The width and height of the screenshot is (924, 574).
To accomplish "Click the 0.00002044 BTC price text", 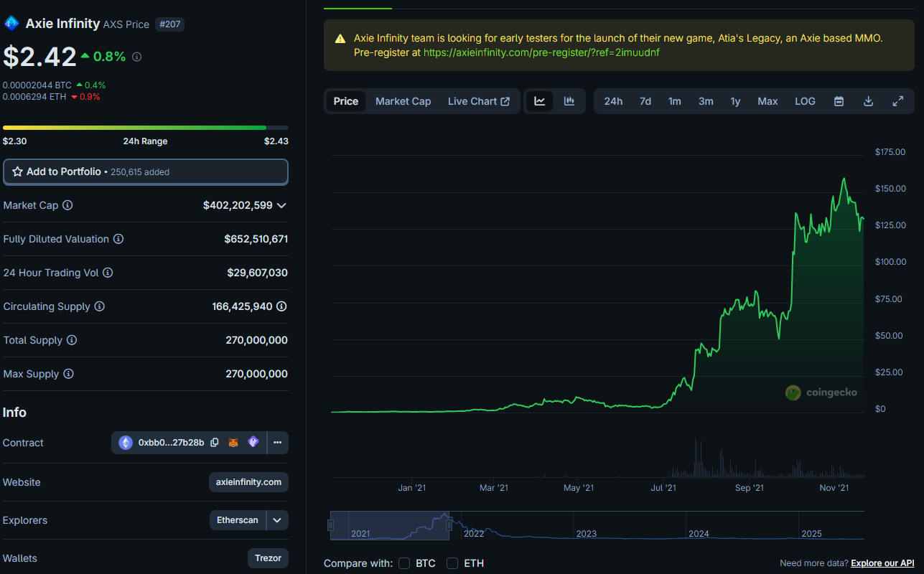I will coord(37,85).
